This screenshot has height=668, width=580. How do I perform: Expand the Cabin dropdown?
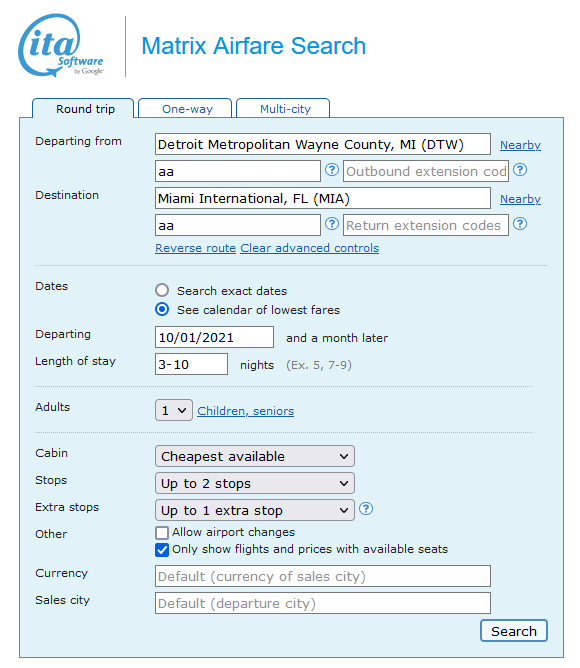[x=255, y=456]
